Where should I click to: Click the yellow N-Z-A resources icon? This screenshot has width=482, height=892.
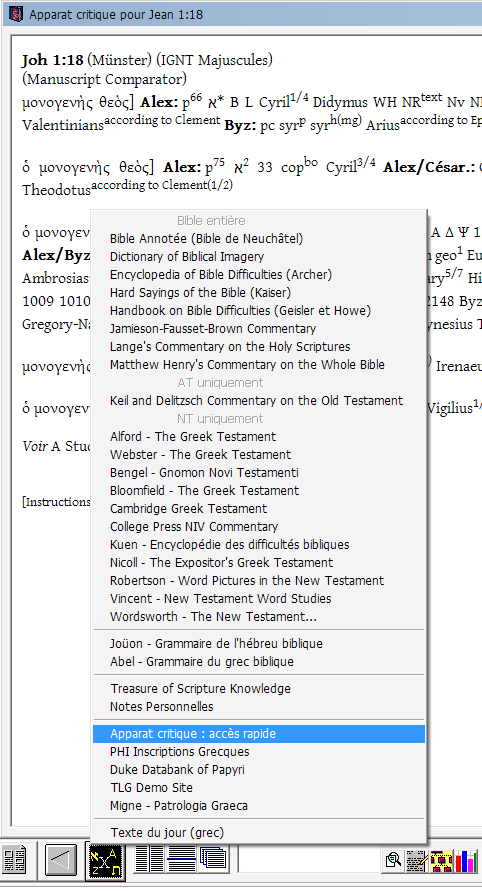105,860
